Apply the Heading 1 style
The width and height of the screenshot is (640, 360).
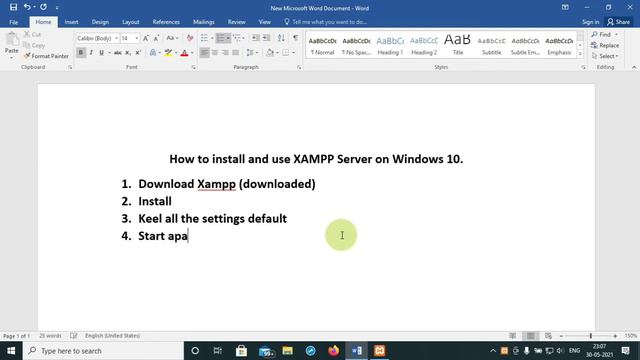point(390,45)
